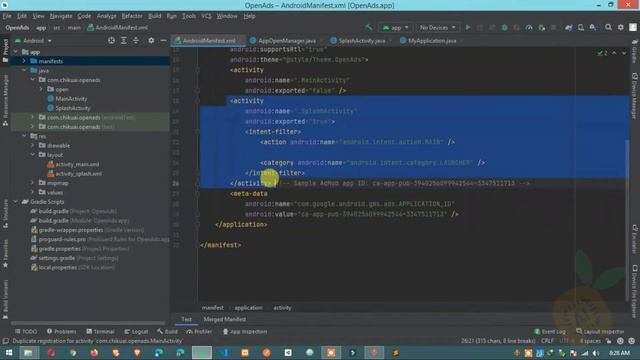Open Search Everywhere magnifier icon

pos(608,27)
